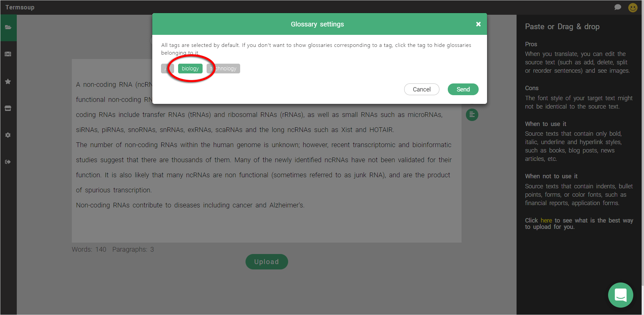Toggle the biology glossary tag

190,68
